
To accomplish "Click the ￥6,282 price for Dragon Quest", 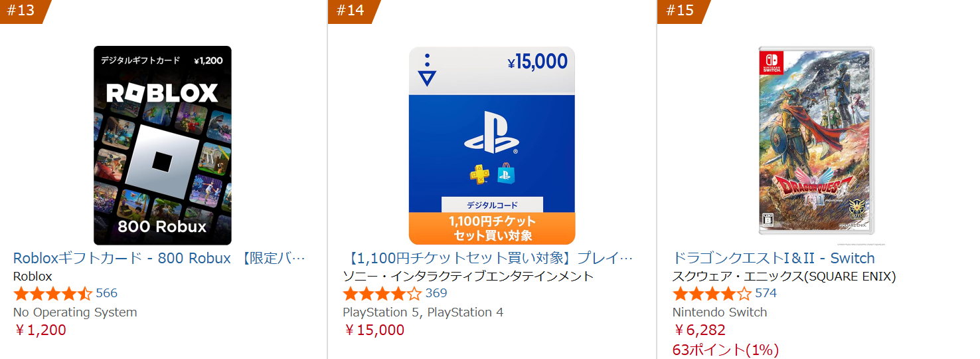I will [700, 330].
